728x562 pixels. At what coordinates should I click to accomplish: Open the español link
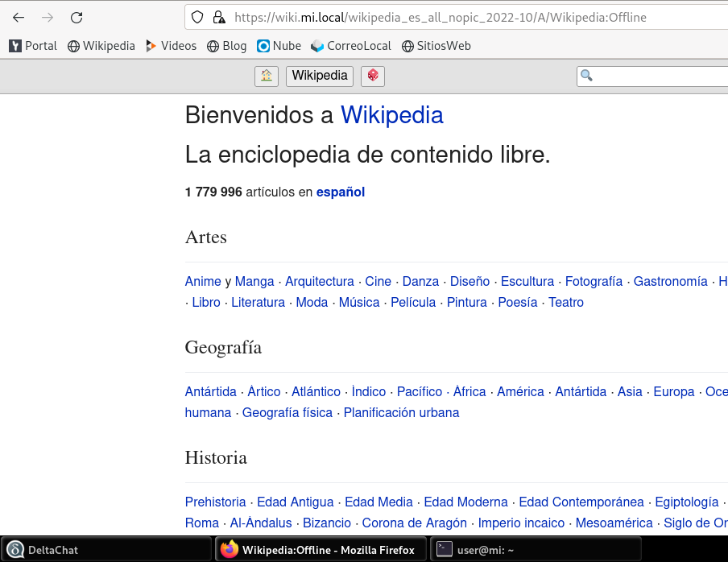pyautogui.click(x=341, y=192)
